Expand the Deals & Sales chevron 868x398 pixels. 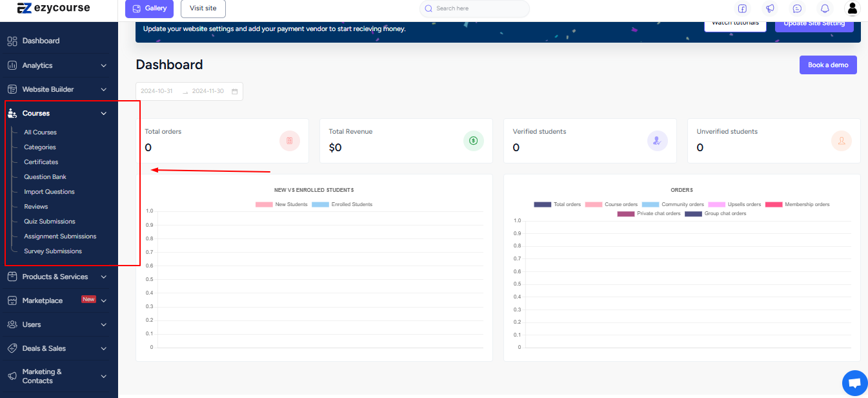(104, 348)
